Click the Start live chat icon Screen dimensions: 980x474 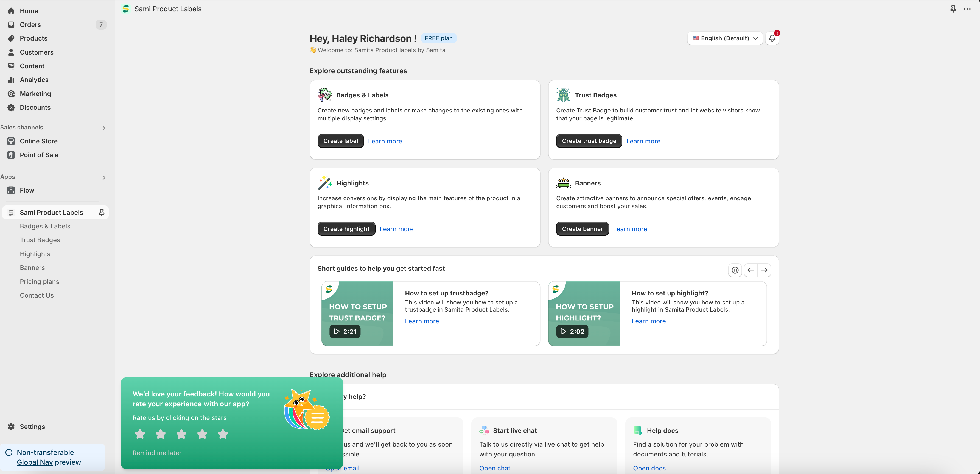pyautogui.click(x=484, y=430)
